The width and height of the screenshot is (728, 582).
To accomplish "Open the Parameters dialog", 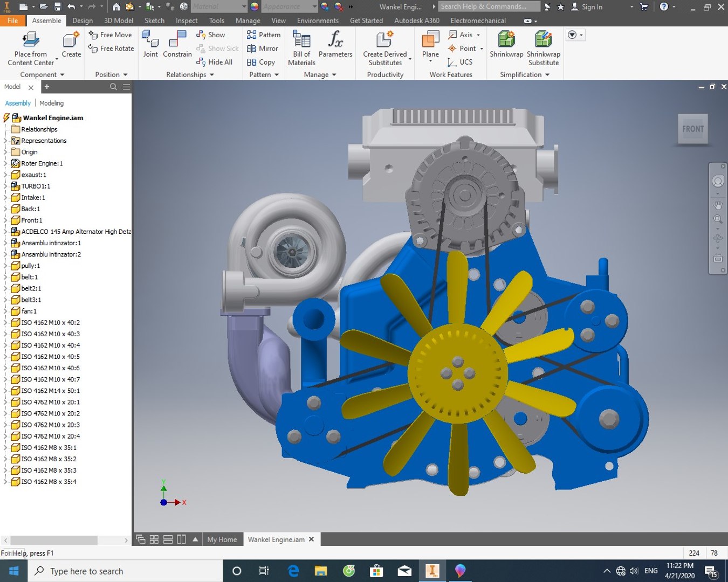I will tap(335, 44).
